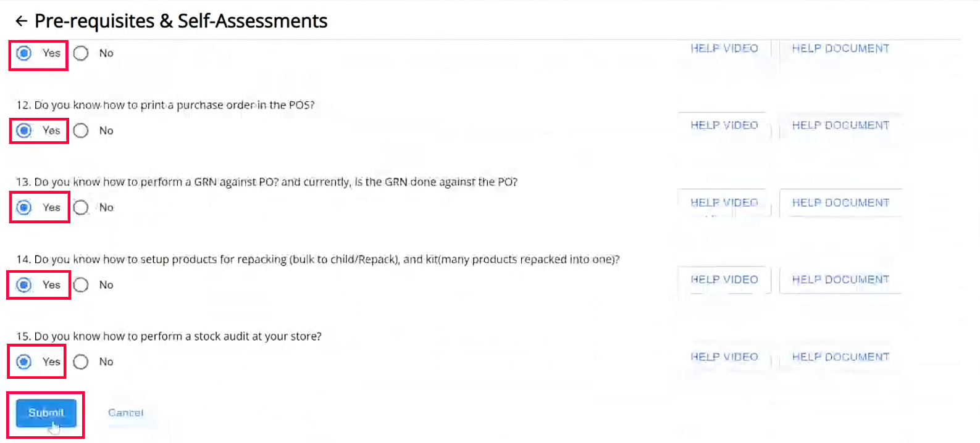The image size is (980, 443).
Task: Submit the self-assessment form
Action: 46,413
